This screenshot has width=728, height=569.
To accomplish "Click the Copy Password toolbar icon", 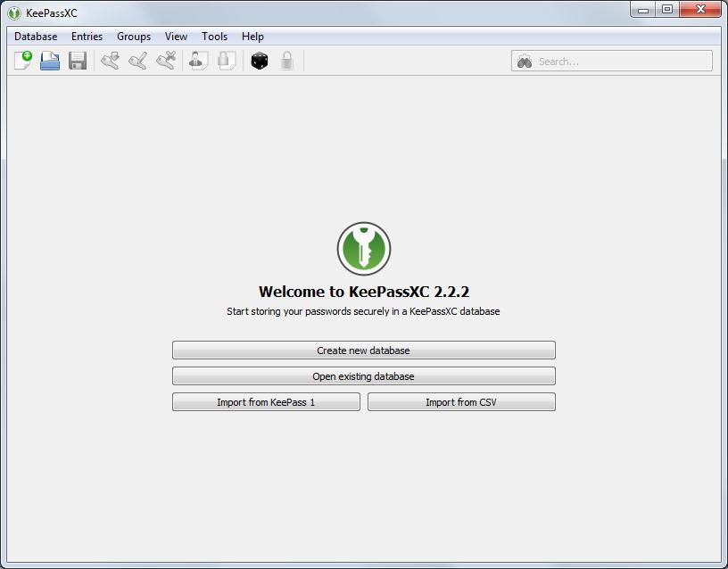I will coord(226,61).
